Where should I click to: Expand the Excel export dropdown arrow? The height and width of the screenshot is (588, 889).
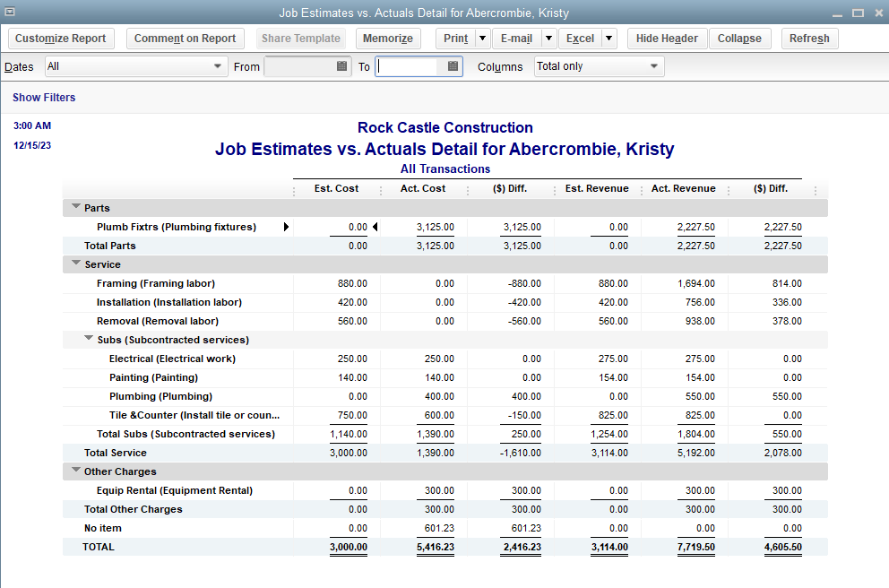click(x=608, y=39)
